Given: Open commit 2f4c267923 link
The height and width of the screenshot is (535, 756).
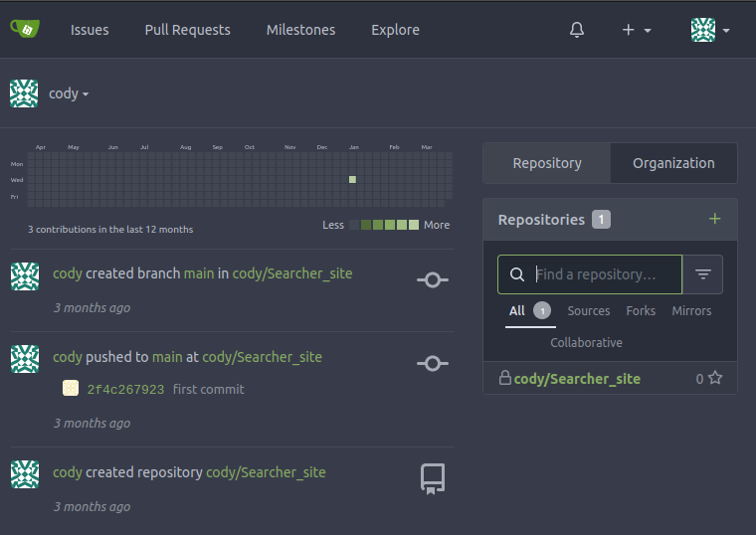Looking at the screenshot, I should 125,389.
